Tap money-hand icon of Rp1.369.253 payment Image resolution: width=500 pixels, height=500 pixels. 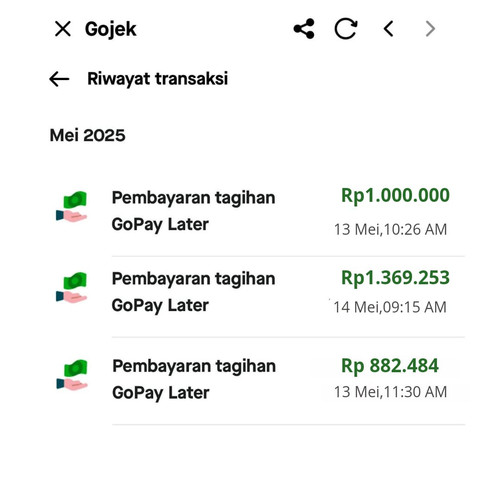click(71, 287)
